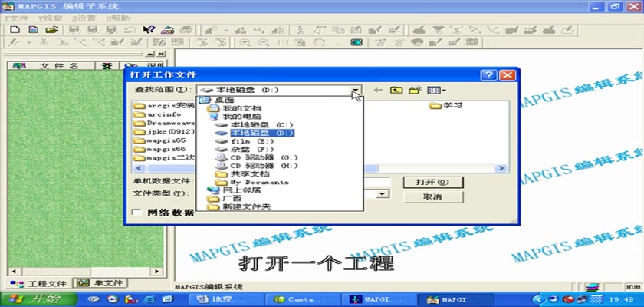Click the up-one-level folder icon

[x=396, y=90]
